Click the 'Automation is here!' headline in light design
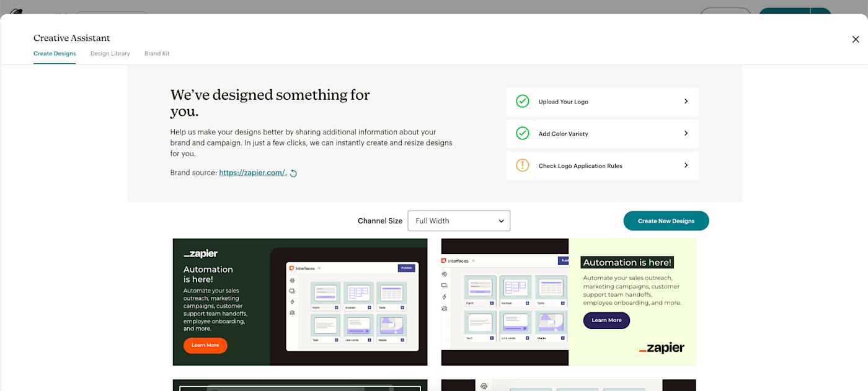 [627, 262]
